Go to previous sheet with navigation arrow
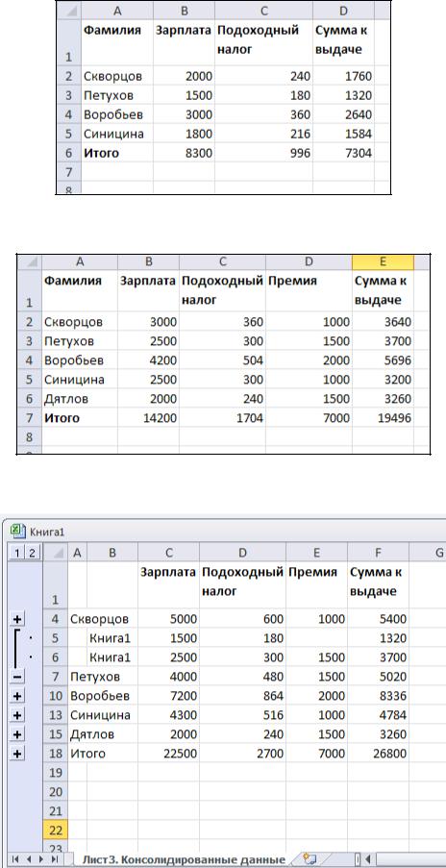Viewport: 446px width, 868px height. point(30,859)
